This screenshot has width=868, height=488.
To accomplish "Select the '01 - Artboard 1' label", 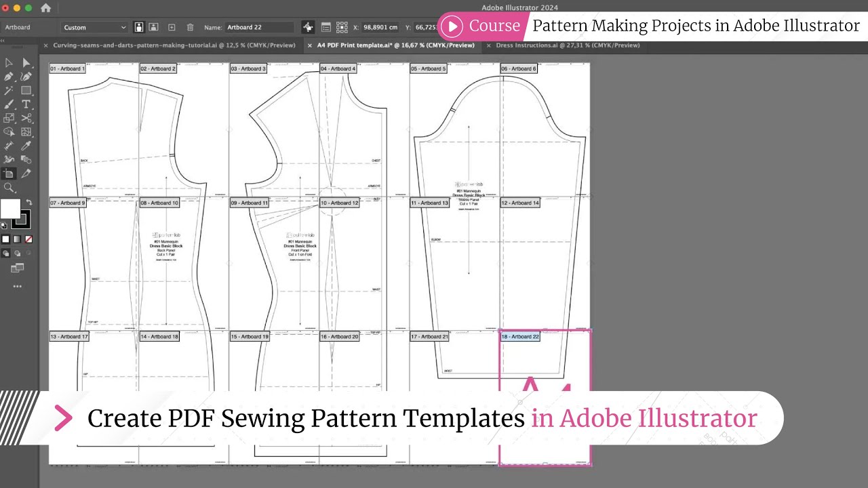I will point(68,68).
